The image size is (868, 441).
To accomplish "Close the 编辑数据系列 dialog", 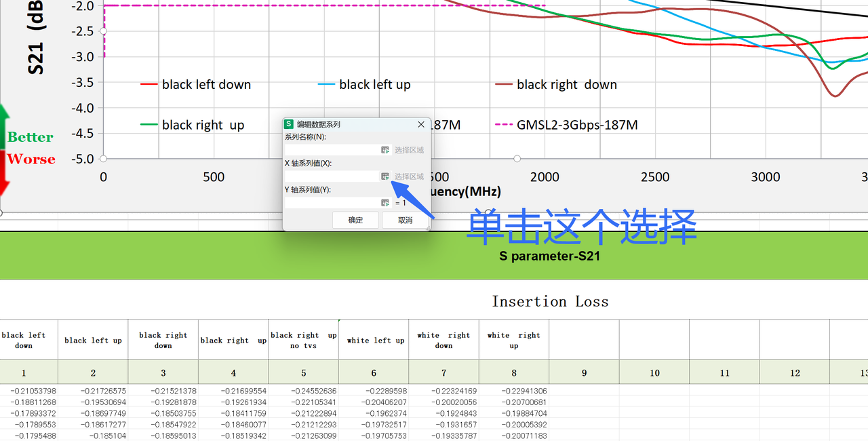I will point(421,124).
